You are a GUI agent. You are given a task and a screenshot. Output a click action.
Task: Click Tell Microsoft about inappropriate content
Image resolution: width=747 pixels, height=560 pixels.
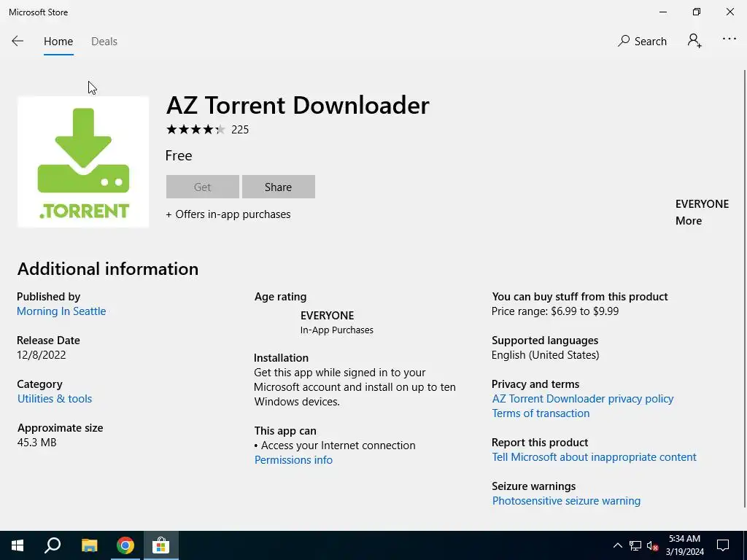click(x=594, y=457)
